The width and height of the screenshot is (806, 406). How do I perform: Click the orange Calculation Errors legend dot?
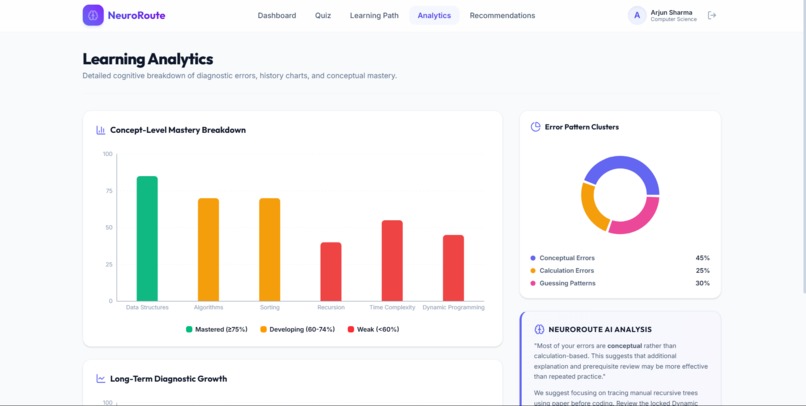[533, 271]
